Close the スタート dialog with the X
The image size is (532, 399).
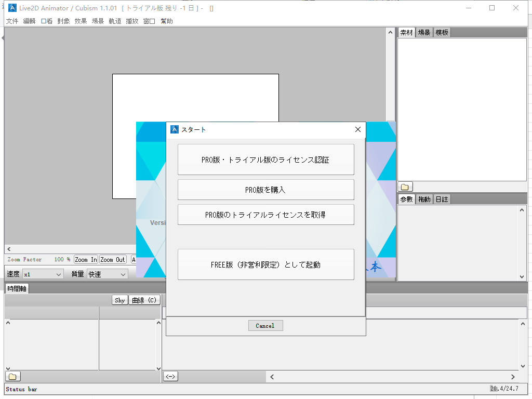click(x=357, y=129)
